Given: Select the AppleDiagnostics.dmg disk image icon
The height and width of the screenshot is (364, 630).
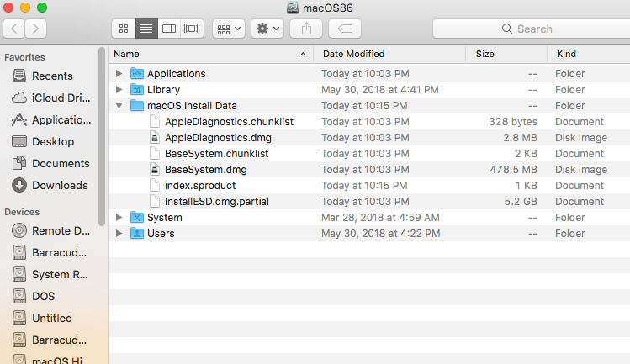Looking at the screenshot, I should 155,137.
